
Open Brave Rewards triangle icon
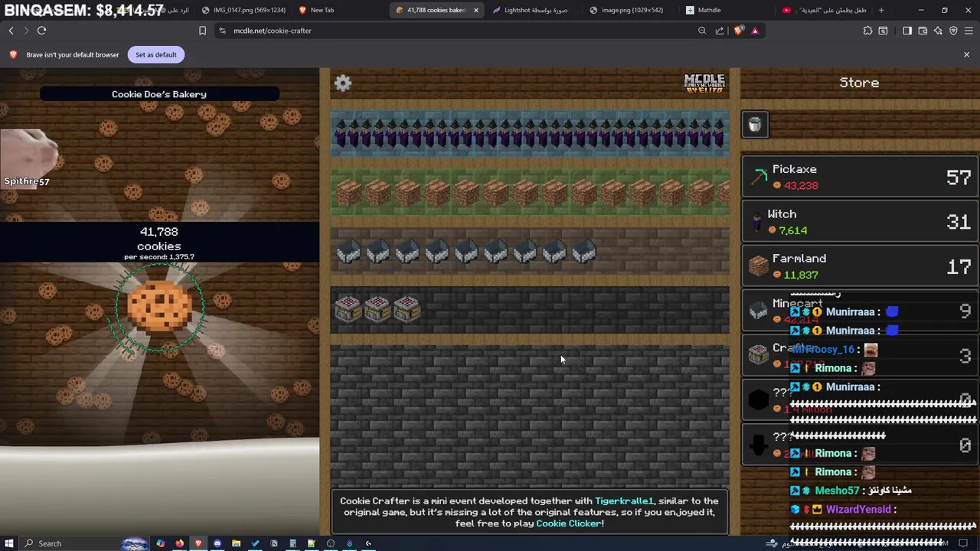point(755,31)
